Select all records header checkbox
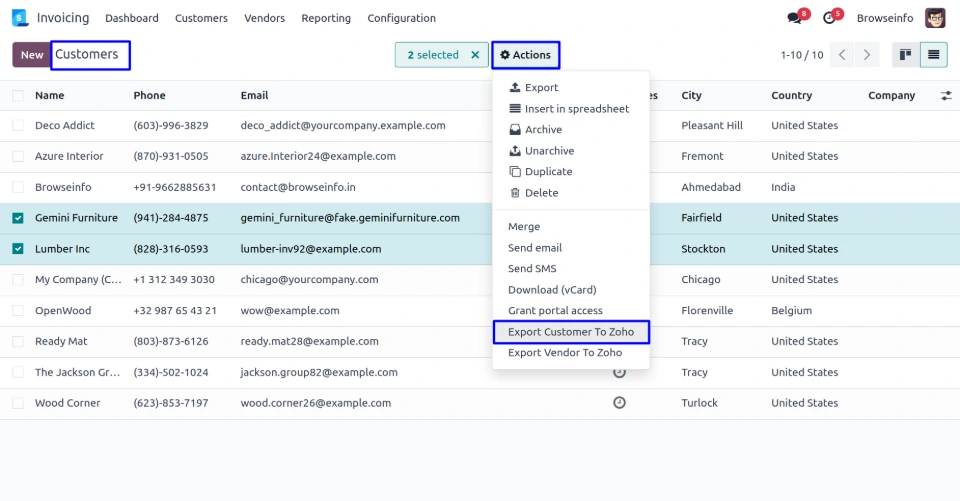Image resolution: width=960 pixels, height=501 pixels. click(x=18, y=96)
